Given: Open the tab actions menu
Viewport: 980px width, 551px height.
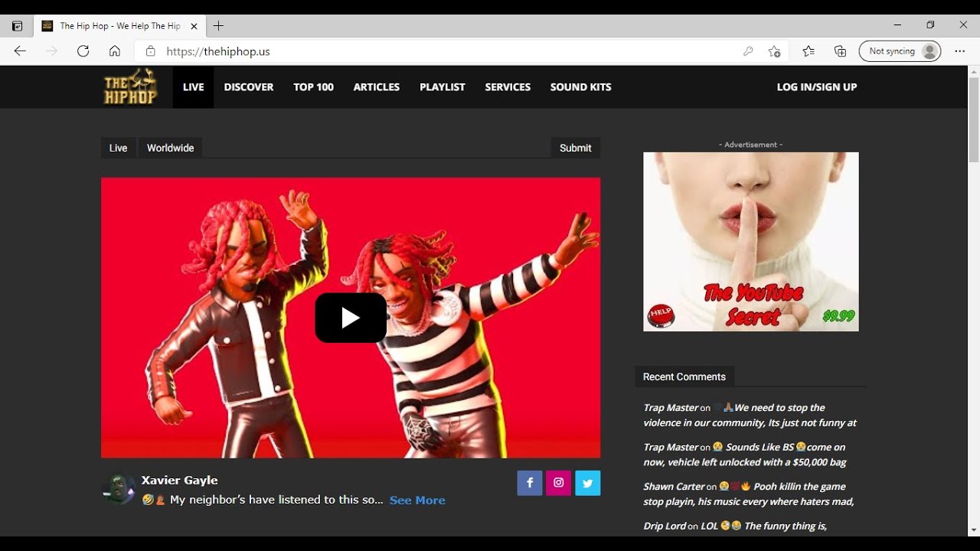Looking at the screenshot, I should point(17,26).
